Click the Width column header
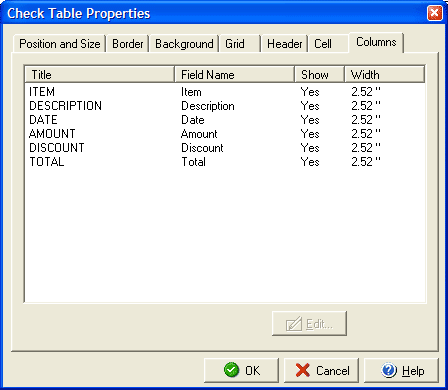Image resolution: width=448 pixels, height=390 pixels. (385, 74)
